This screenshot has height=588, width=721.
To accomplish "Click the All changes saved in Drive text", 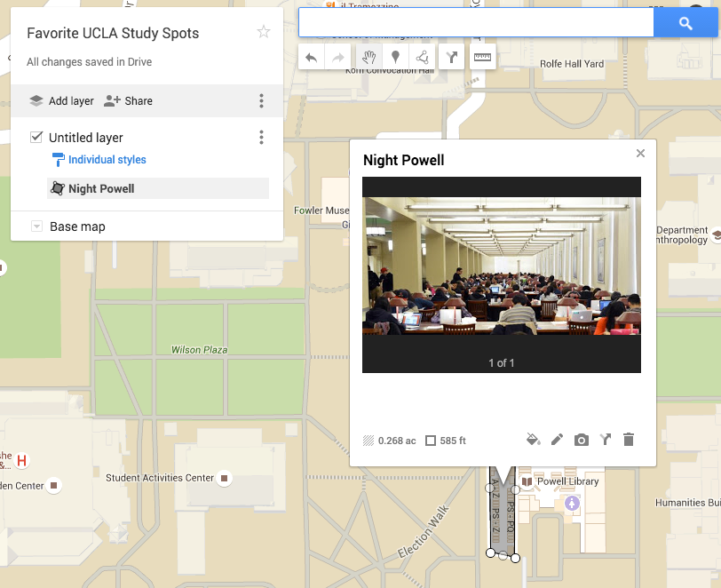I will (x=89, y=61).
